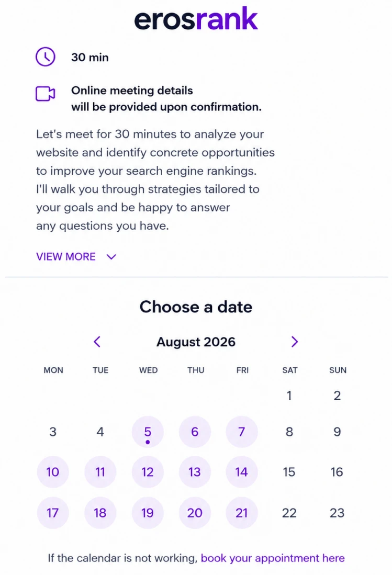This screenshot has height=575, width=392.
Task: Choose Friday August 7
Action: 242,432
